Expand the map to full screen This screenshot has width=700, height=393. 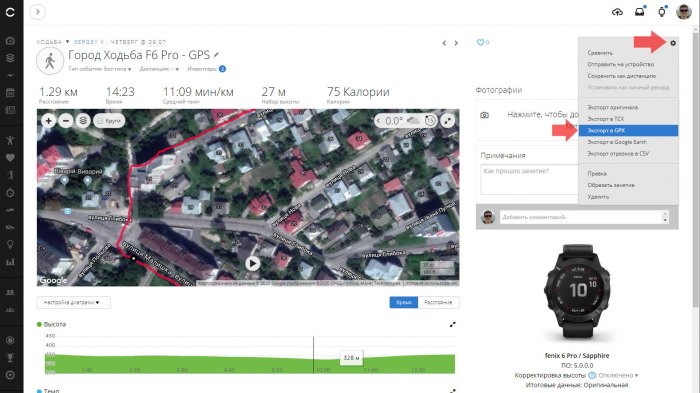pyautogui.click(x=448, y=121)
